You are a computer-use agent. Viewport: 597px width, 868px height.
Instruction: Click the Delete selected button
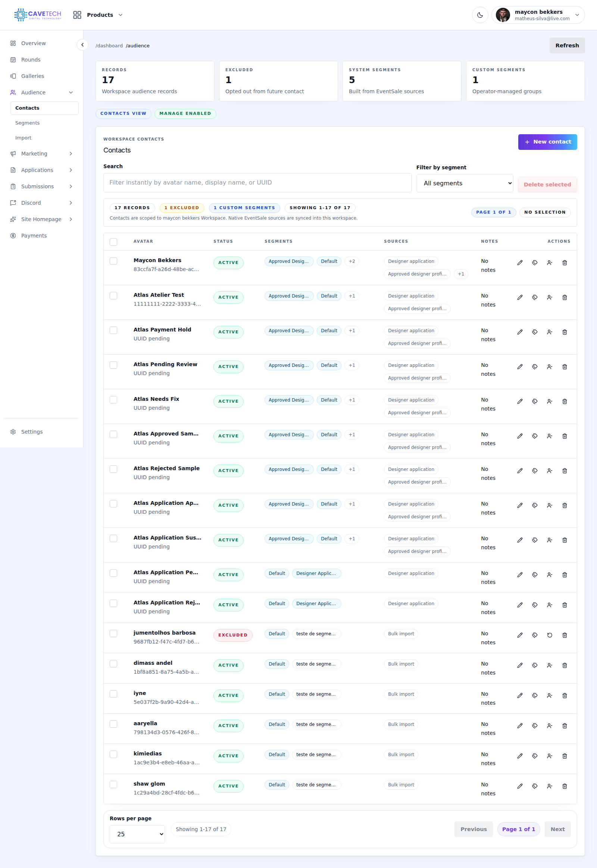pos(547,185)
